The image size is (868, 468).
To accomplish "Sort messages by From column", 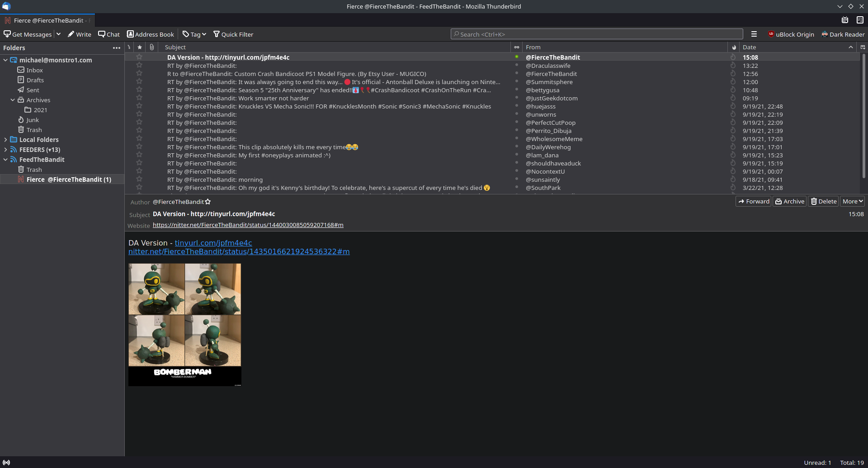I will pos(625,47).
